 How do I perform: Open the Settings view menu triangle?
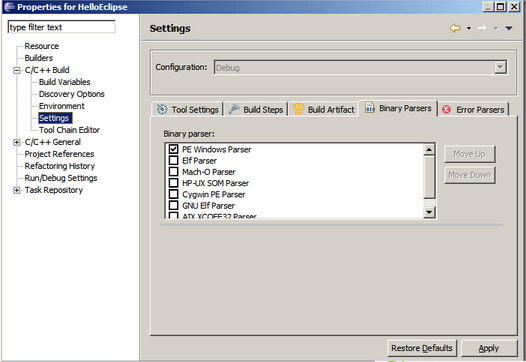509,28
